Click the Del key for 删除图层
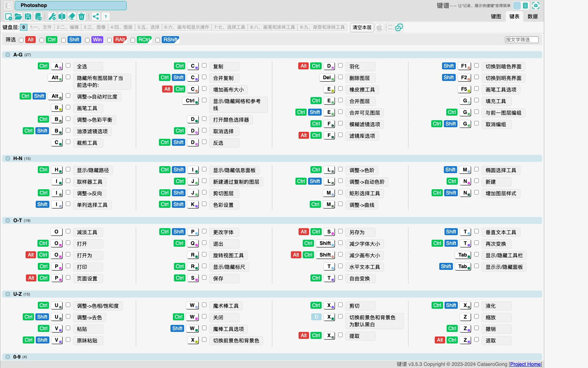The image size is (588, 368). click(328, 78)
